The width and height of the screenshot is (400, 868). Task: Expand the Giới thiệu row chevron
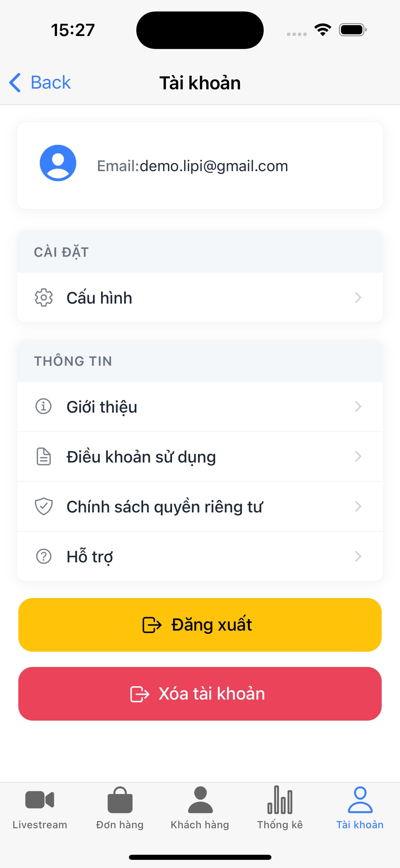[x=358, y=406]
